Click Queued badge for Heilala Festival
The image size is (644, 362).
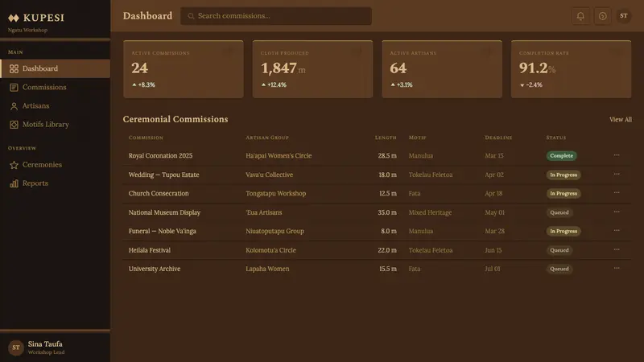(x=559, y=250)
